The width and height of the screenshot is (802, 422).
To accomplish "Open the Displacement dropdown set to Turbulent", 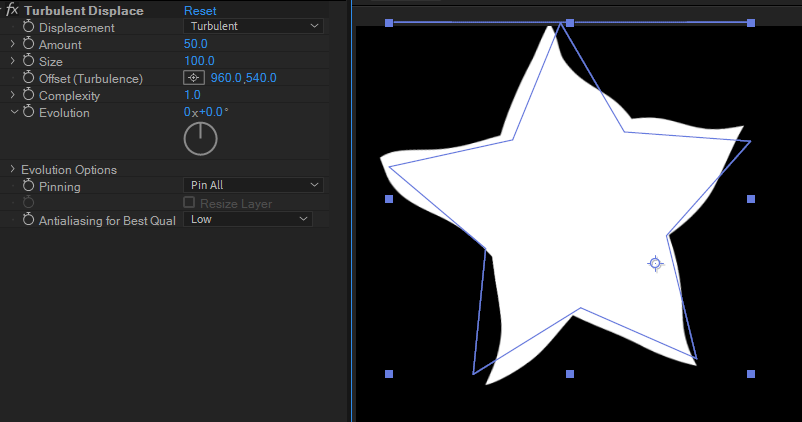I will coord(253,26).
